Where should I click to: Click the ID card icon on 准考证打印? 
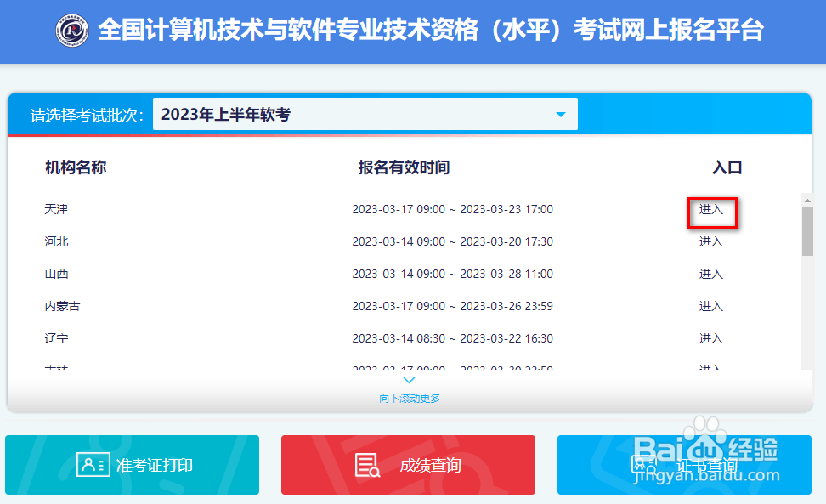click(93, 465)
